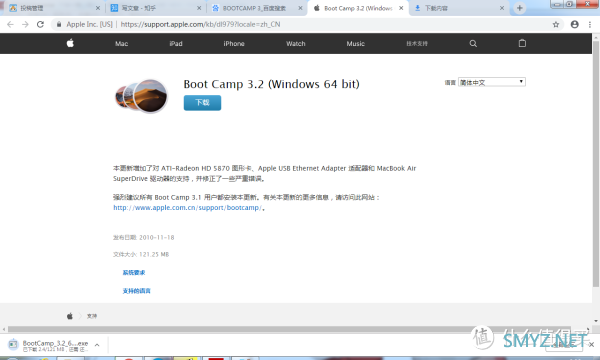Click the 发布日期 2010-11-18 text
The width and height of the screenshot is (600, 360).
click(x=143, y=238)
